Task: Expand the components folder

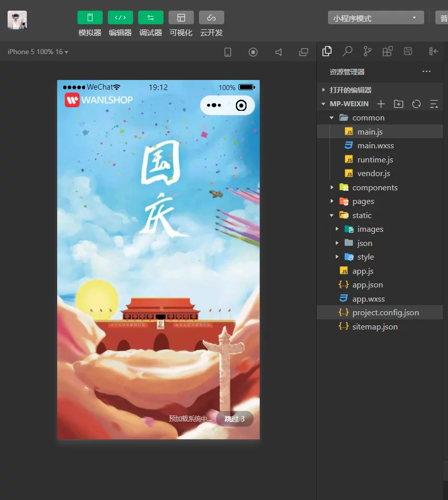Action: coord(380,187)
